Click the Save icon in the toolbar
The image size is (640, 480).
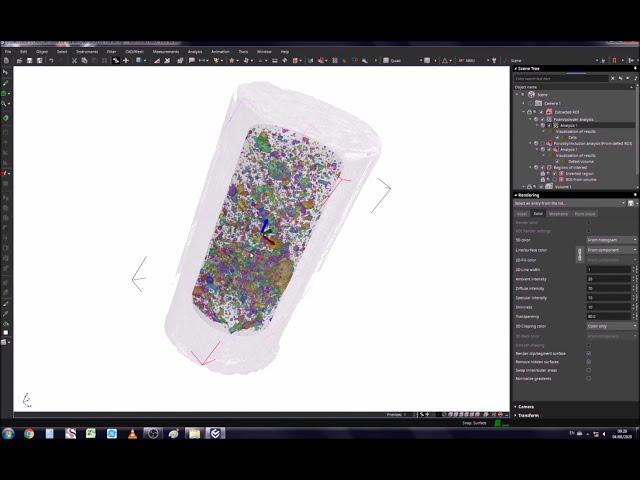29,60
